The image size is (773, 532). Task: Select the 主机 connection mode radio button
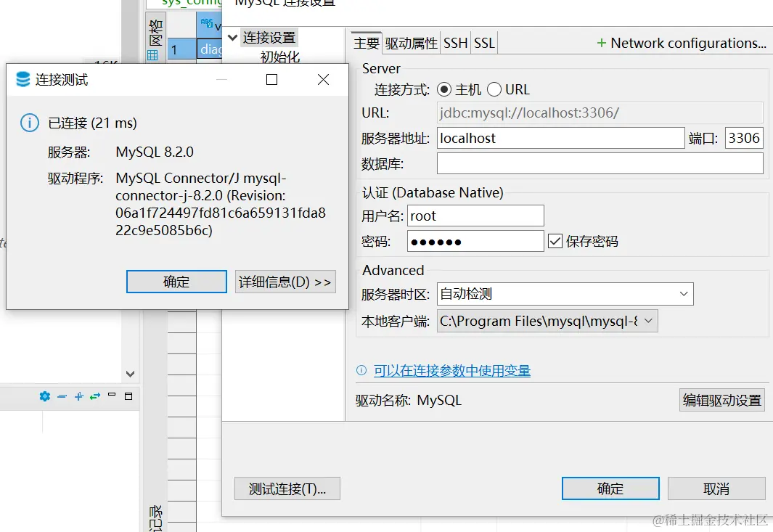444,90
